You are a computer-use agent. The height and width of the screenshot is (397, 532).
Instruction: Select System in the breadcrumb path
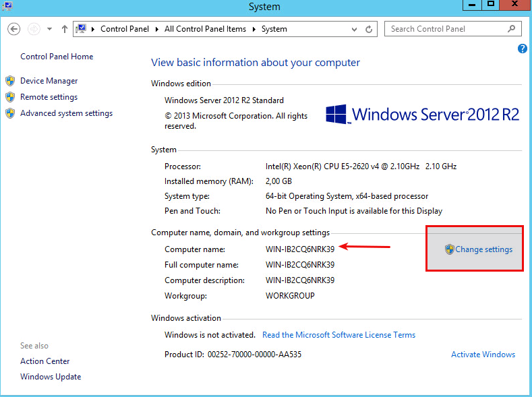274,29
